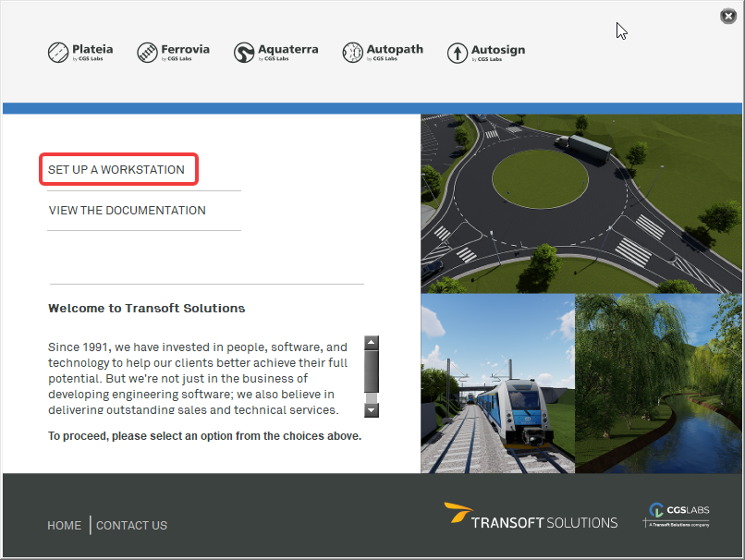This screenshot has width=745, height=560.
Task: Click the Autopath vehicle path icon
Action: pos(352,53)
